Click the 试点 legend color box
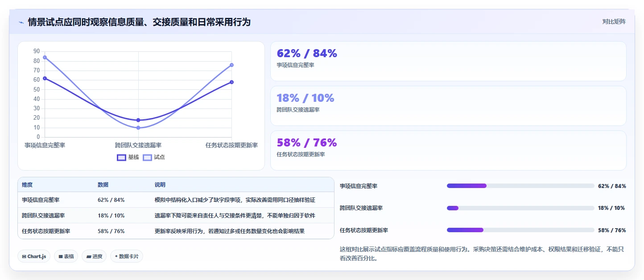644x280 pixels. pos(147,157)
